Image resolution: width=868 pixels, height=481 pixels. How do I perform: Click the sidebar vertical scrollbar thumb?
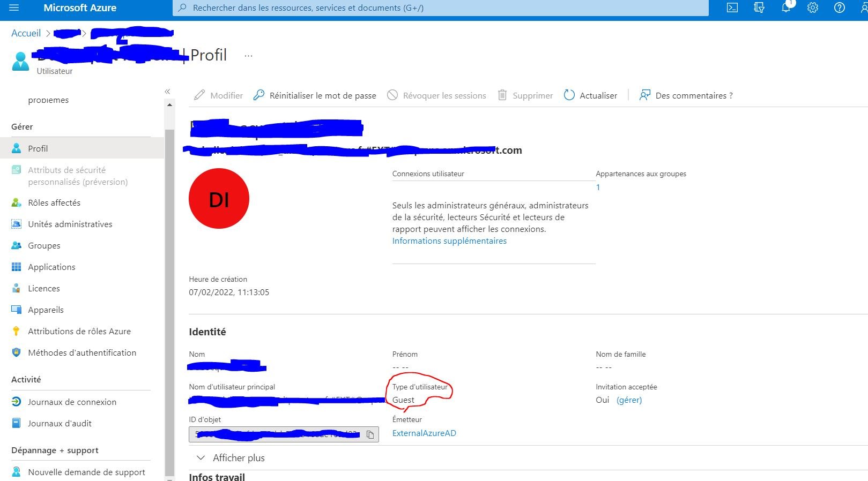click(x=169, y=303)
